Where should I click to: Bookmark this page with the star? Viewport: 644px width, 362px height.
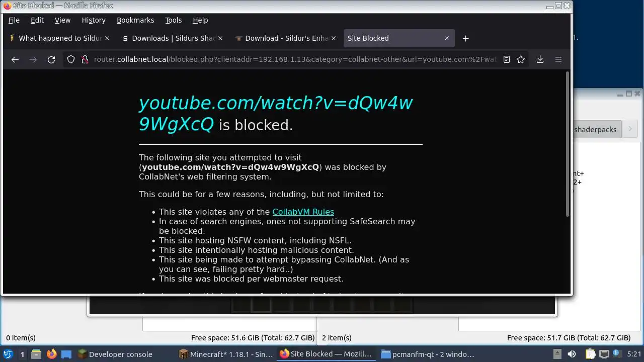tap(521, 59)
